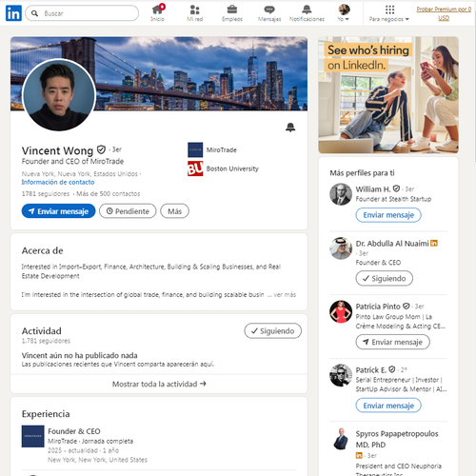The height and width of the screenshot is (476, 476).
Task: Click the LinkedIn logo icon
Action: 13,13
